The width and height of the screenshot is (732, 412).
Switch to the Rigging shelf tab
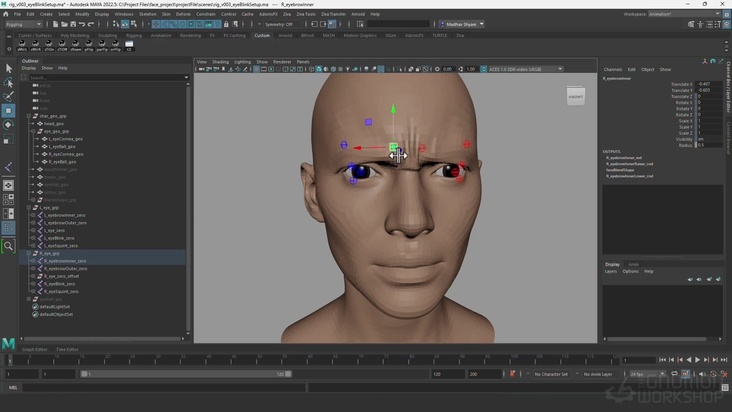coord(134,35)
